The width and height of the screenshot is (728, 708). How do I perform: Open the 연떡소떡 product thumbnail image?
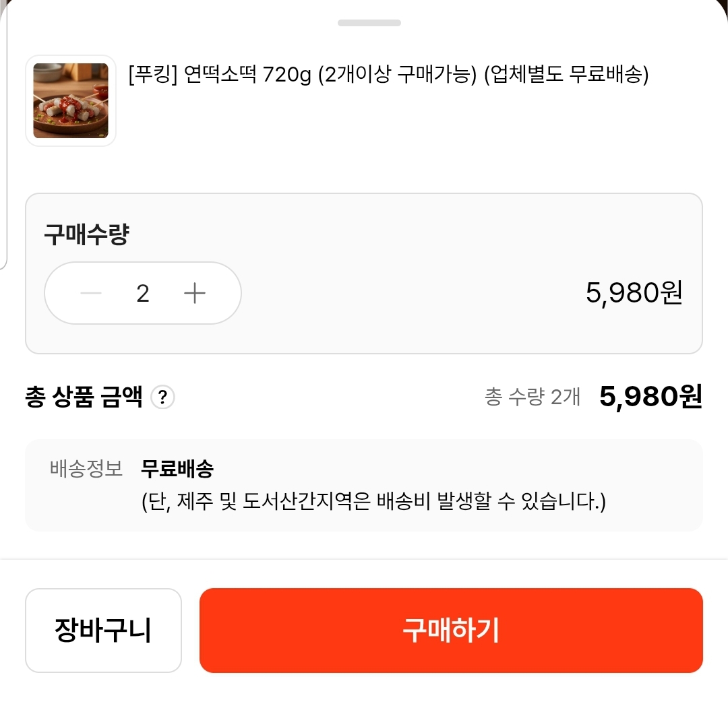click(71, 100)
